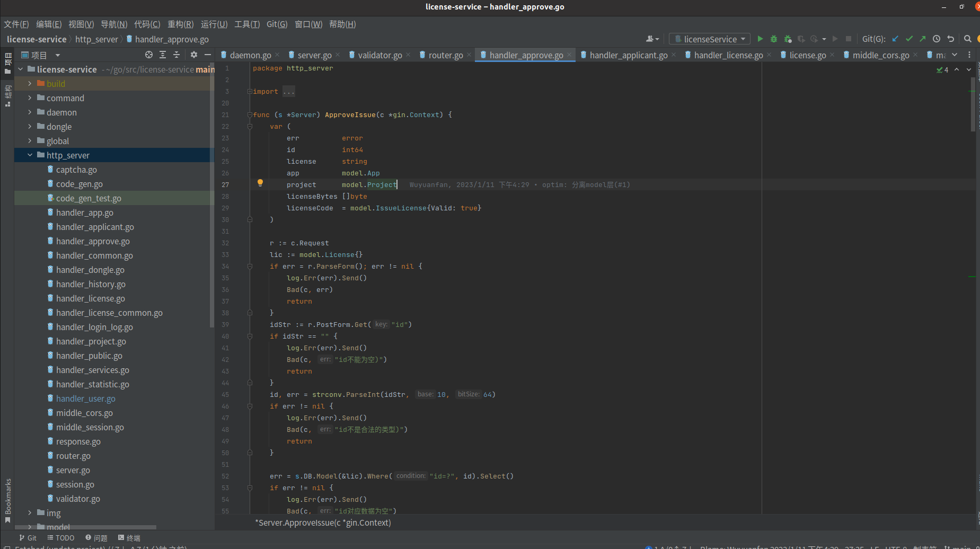Image resolution: width=980 pixels, height=549 pixels.
Task: Open the 文件(F) menu
Action: pyautogui.click(x=16, y=24)
